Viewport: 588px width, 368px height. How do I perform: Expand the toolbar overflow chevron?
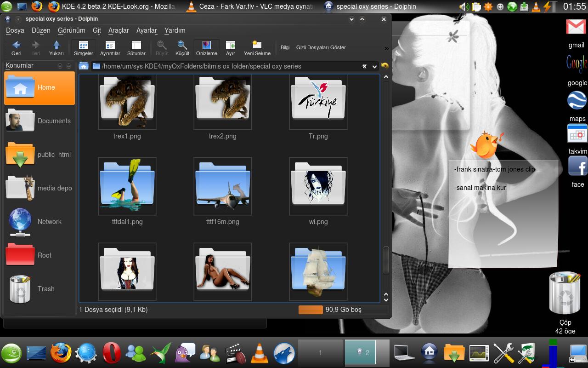click(386, 48)
